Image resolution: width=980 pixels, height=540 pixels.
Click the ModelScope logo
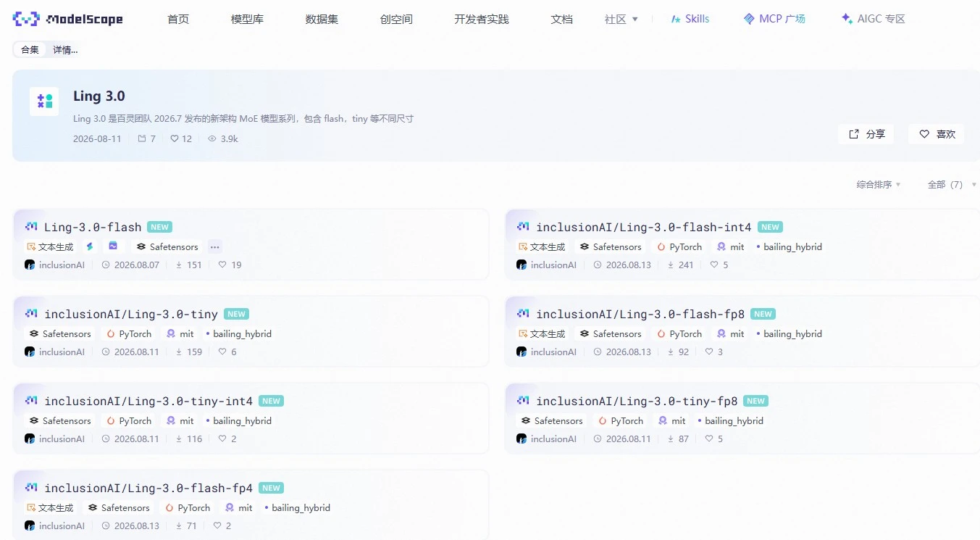pyautogui.click(x=68, y=19)
